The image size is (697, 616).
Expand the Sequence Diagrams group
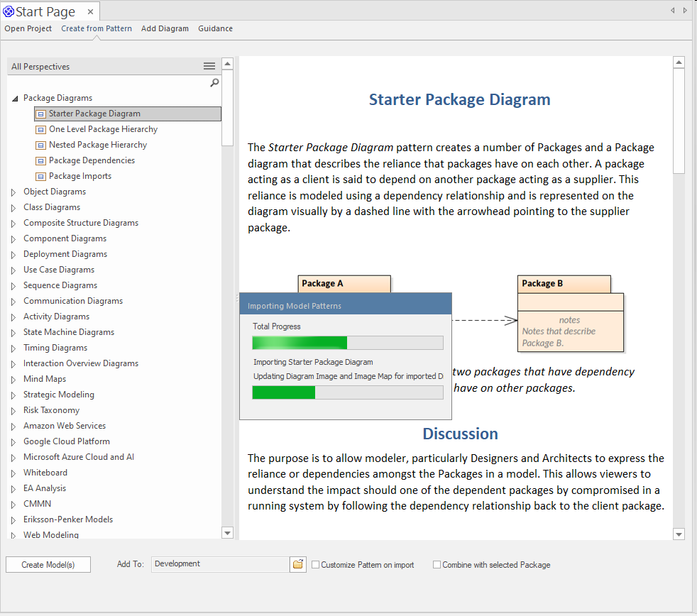pyautogui.click(x=13, y=285)
